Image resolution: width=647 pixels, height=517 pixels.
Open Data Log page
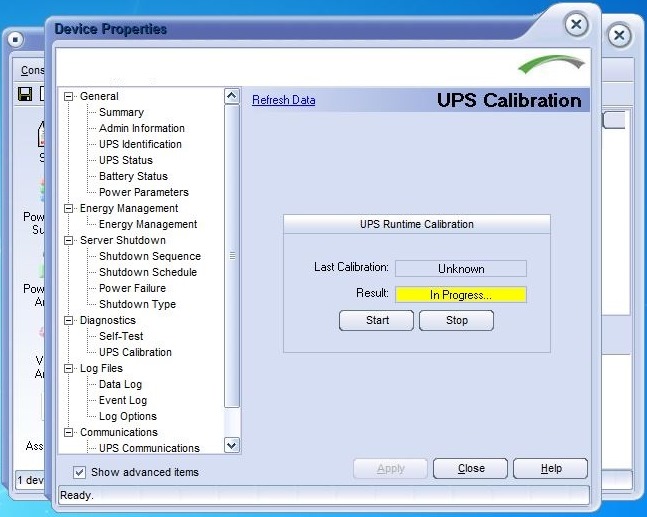120,385
